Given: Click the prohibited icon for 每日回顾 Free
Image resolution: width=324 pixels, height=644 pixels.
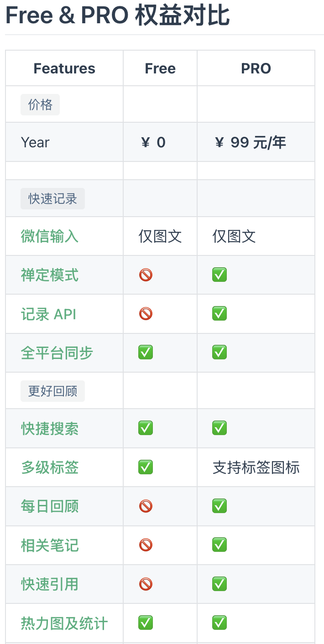Looking at the screenshot, I should 146,506.
